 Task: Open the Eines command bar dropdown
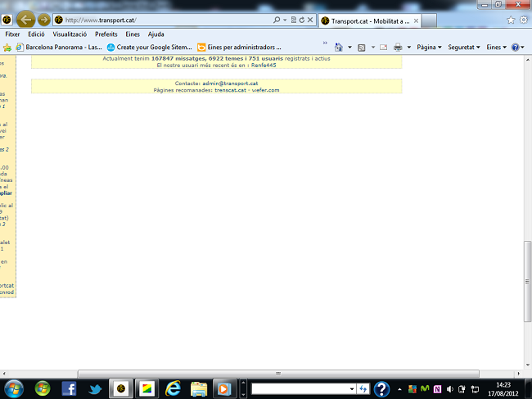click(496, 48)
